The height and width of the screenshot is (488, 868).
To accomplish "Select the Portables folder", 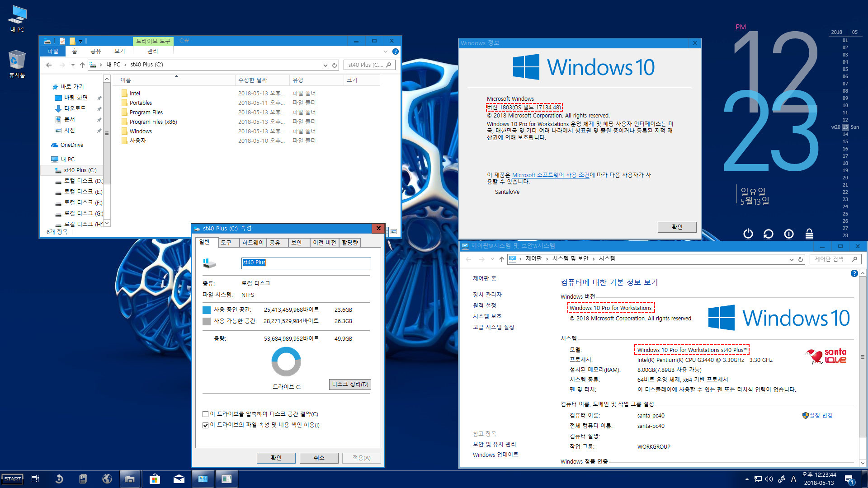I will pyautogui.click(x=141, y=103).
